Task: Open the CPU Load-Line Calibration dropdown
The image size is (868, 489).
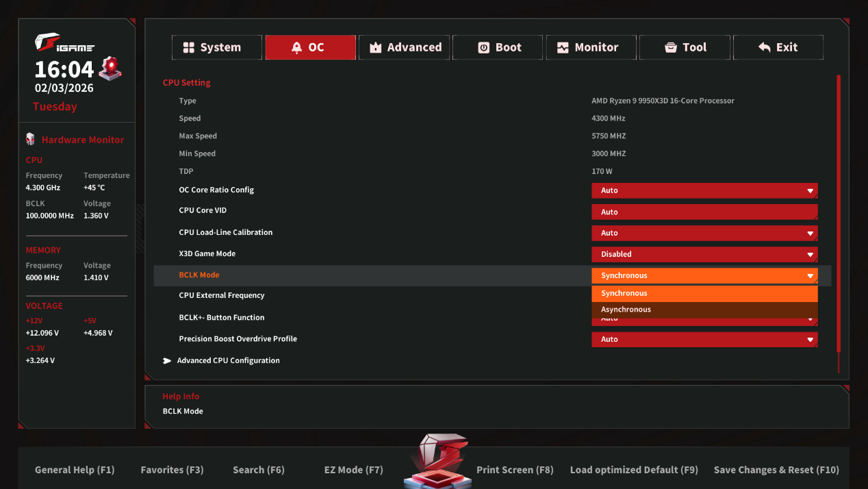Action: [x=704, y=233]
